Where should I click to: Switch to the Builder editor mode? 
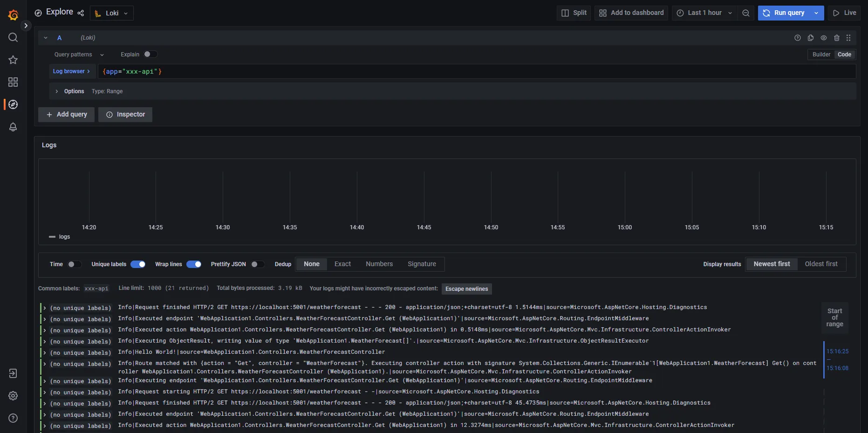click(x=821, y=55)
